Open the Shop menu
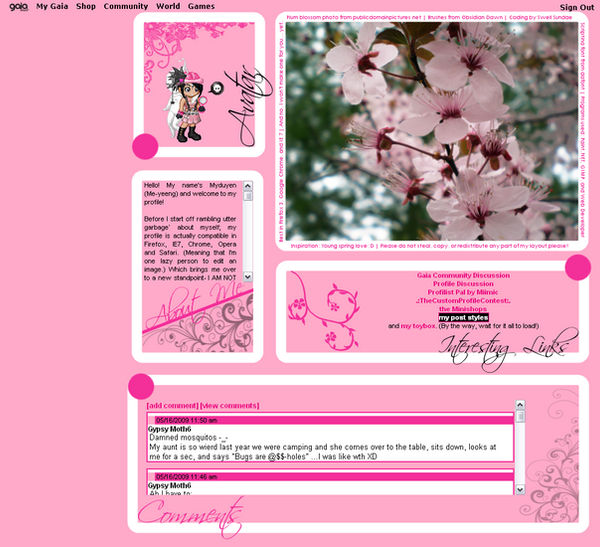 (x=86, y=7)
